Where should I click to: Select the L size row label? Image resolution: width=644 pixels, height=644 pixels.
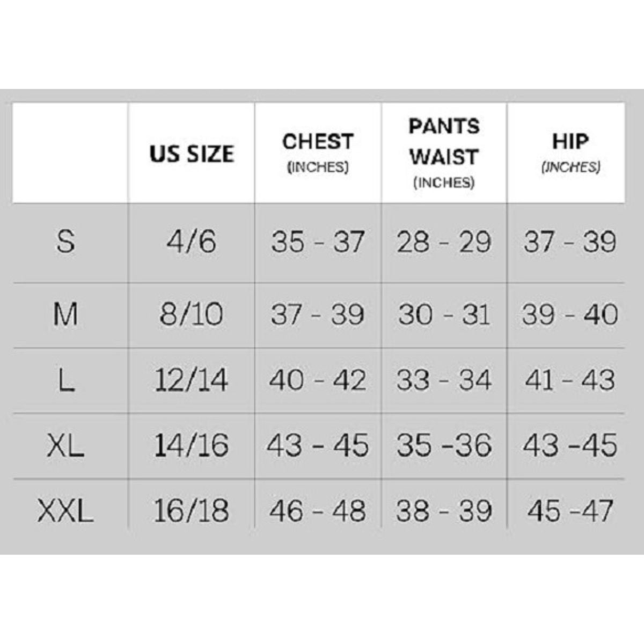[65, 380]
